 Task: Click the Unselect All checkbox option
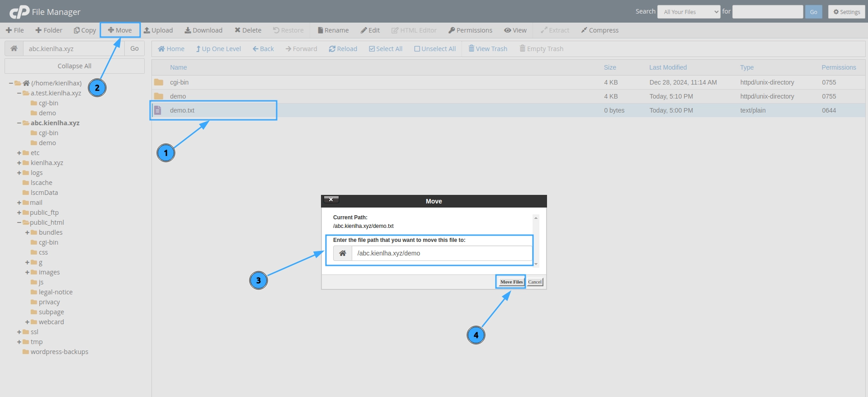coord(417,49)
